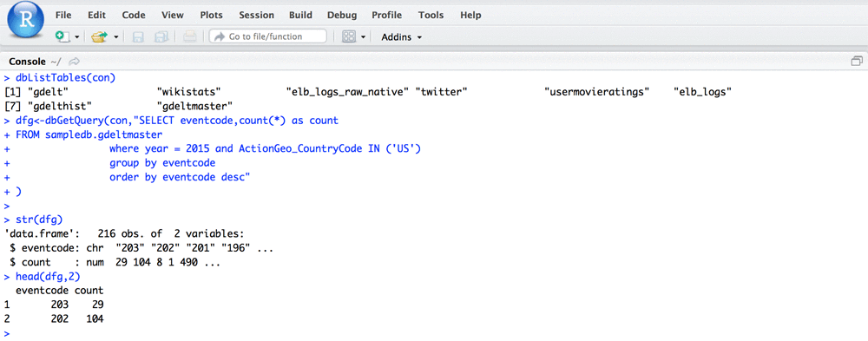Click the workspace panes grid icon

(349, 36)
